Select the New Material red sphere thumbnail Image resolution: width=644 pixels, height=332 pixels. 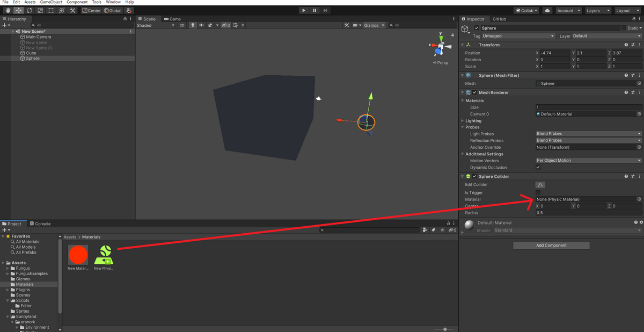[x=78, y=255]
